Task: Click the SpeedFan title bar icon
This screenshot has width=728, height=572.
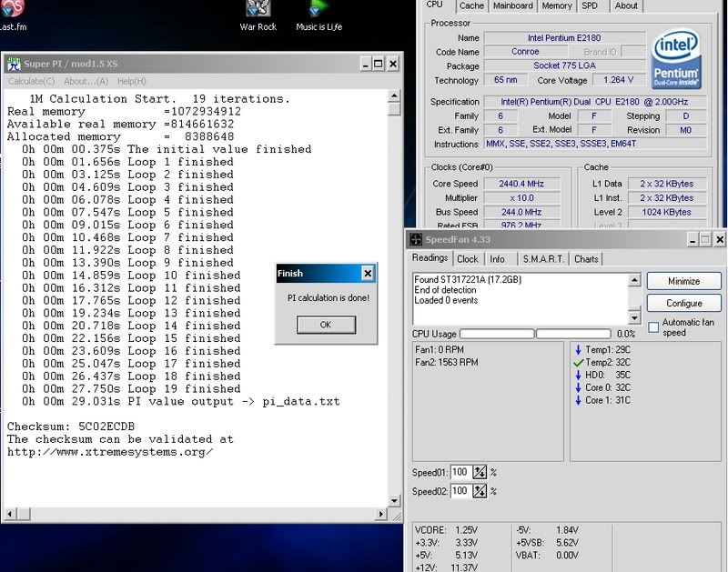Action: [x=416, y=239]
